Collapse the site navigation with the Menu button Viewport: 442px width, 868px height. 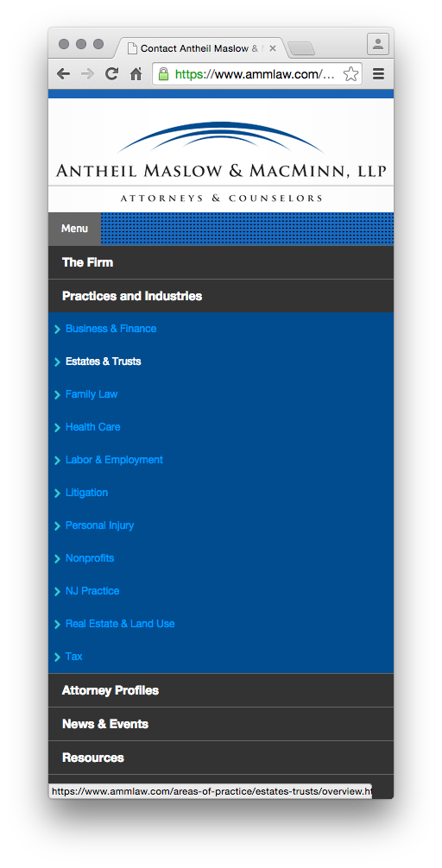click(75, 229)
